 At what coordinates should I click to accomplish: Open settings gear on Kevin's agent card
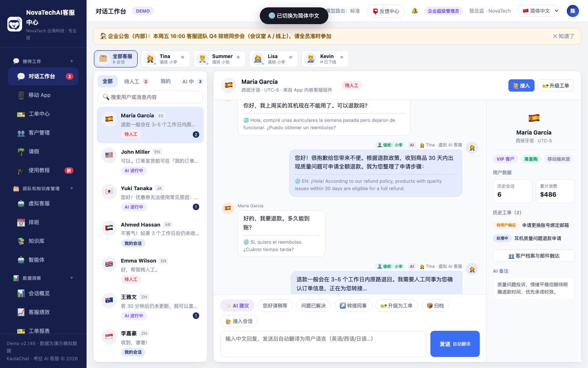click(341, 57)
